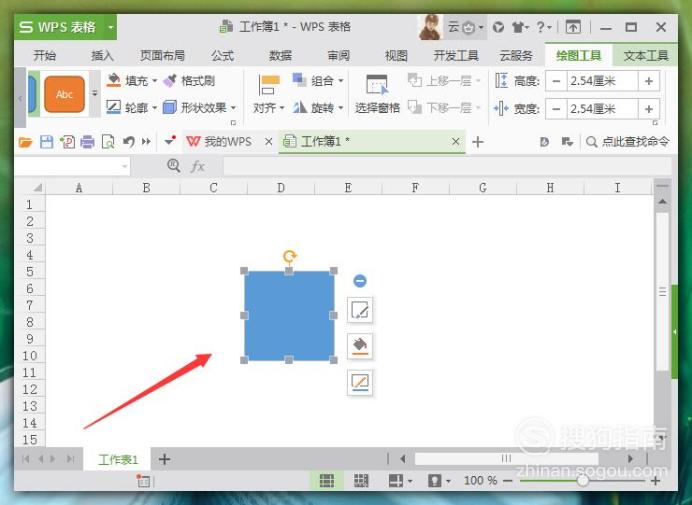This screenshot has height=505, width=692.
Task: Expand the shape style gallery
Action: [95, 94]
